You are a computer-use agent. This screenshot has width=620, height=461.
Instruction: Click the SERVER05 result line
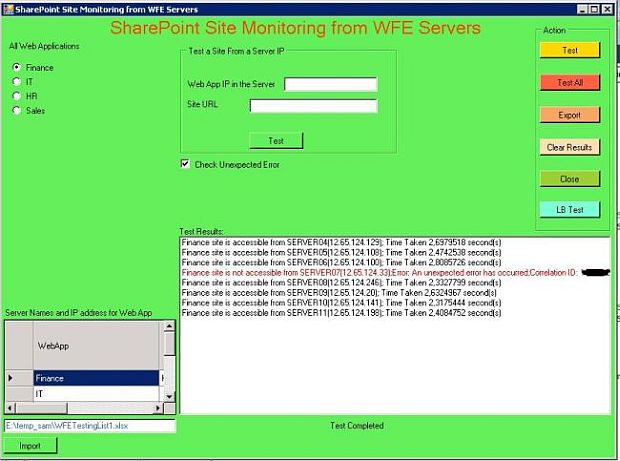[x=341, y=253]
